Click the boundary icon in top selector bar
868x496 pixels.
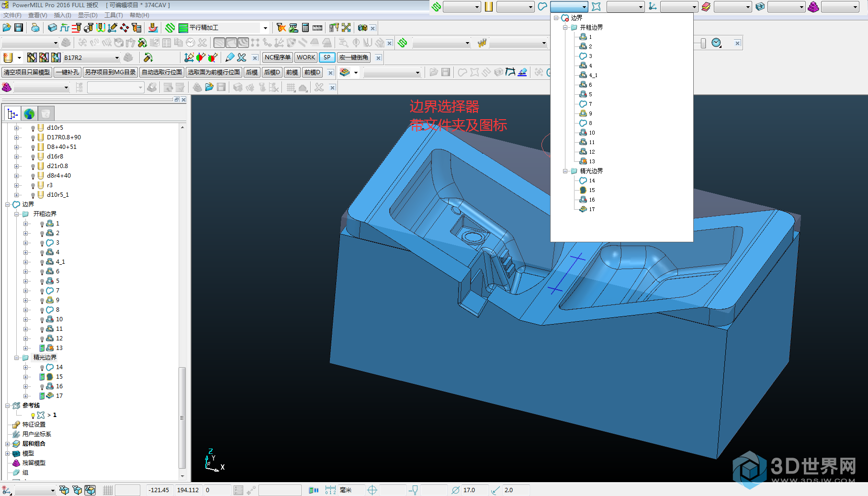pyautogui.click(x=542, y=7)
